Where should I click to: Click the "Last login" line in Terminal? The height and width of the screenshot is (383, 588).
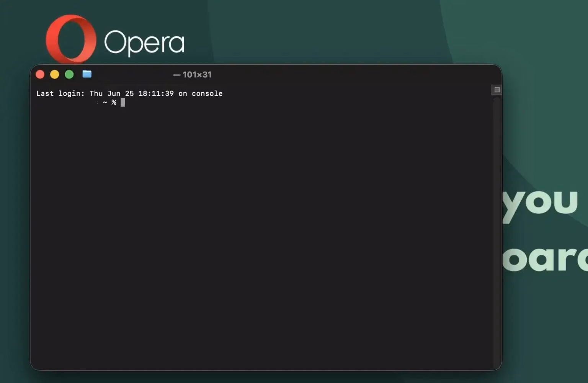129,93
